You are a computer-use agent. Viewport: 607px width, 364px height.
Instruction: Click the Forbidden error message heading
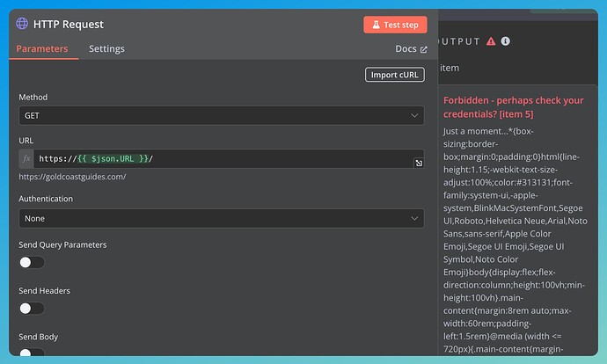point(514,107)
